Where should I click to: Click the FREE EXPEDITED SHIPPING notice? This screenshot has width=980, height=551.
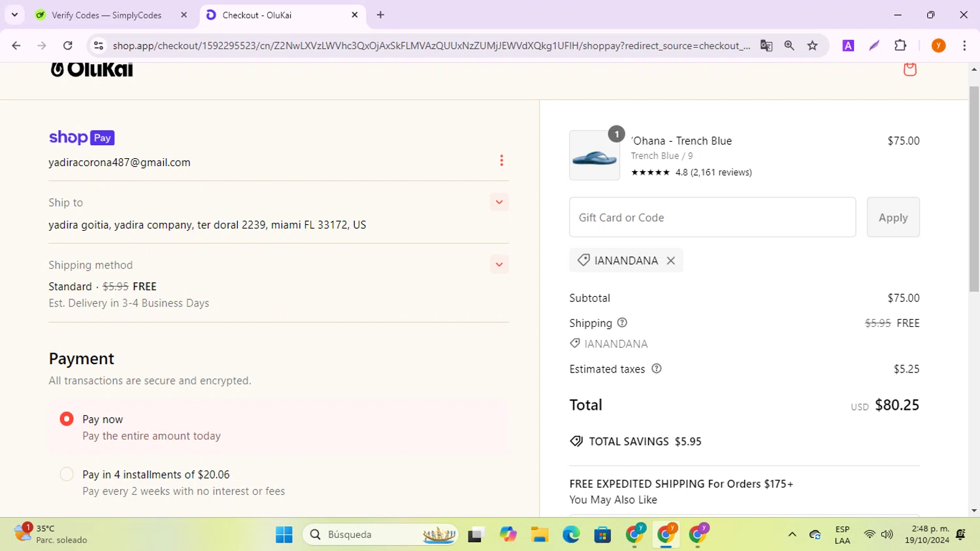(681, 484)
